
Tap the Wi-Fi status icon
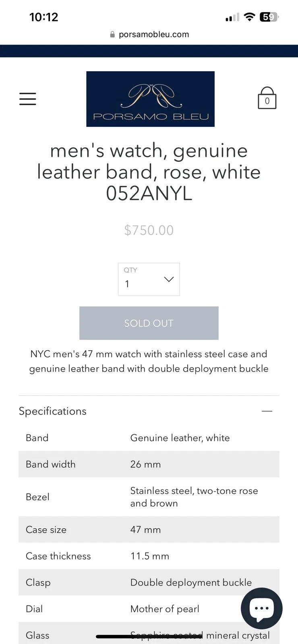click(250, 17)
